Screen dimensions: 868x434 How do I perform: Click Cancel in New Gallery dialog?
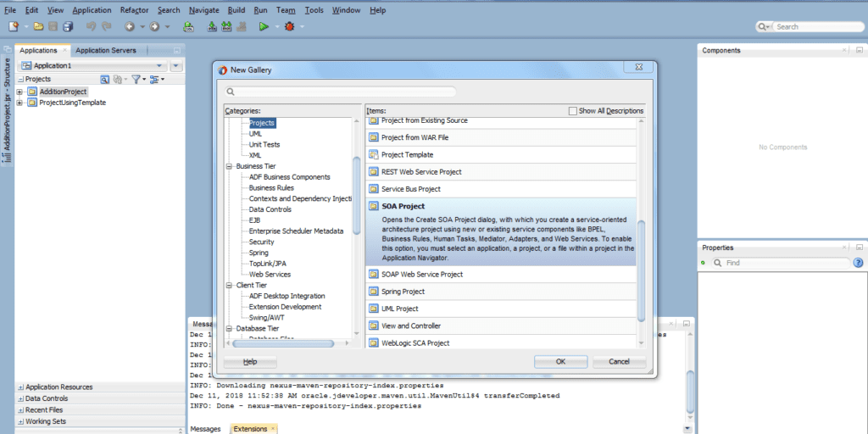coord(619,361)
